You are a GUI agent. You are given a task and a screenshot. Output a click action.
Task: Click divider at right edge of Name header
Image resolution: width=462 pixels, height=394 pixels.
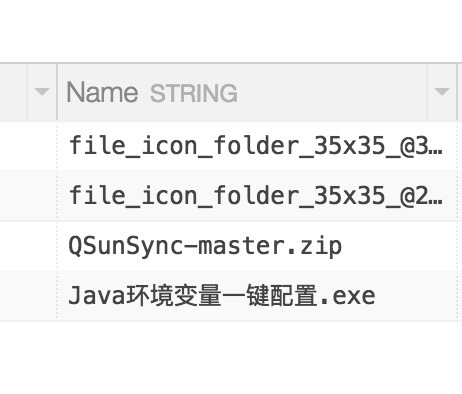(457, 92)
